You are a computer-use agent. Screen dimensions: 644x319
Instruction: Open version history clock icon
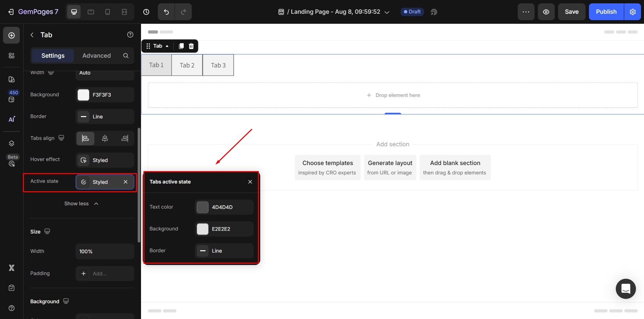(146, 12)
